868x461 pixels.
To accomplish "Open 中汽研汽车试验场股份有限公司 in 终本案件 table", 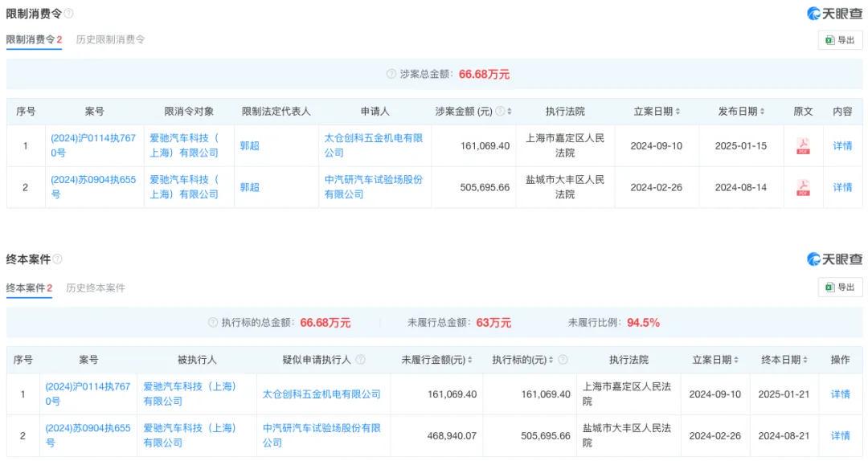I will [x=321, y=435].
